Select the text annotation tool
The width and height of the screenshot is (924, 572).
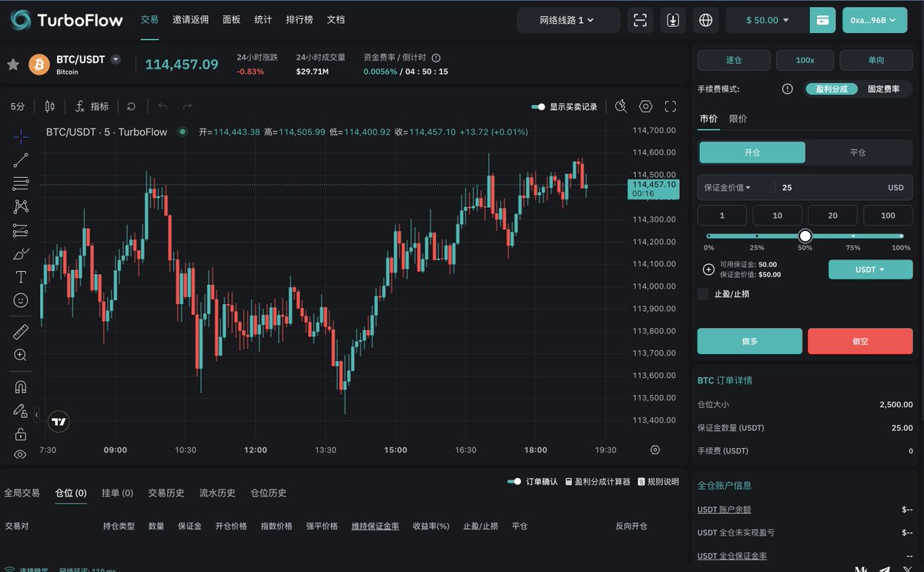point(21,277)
